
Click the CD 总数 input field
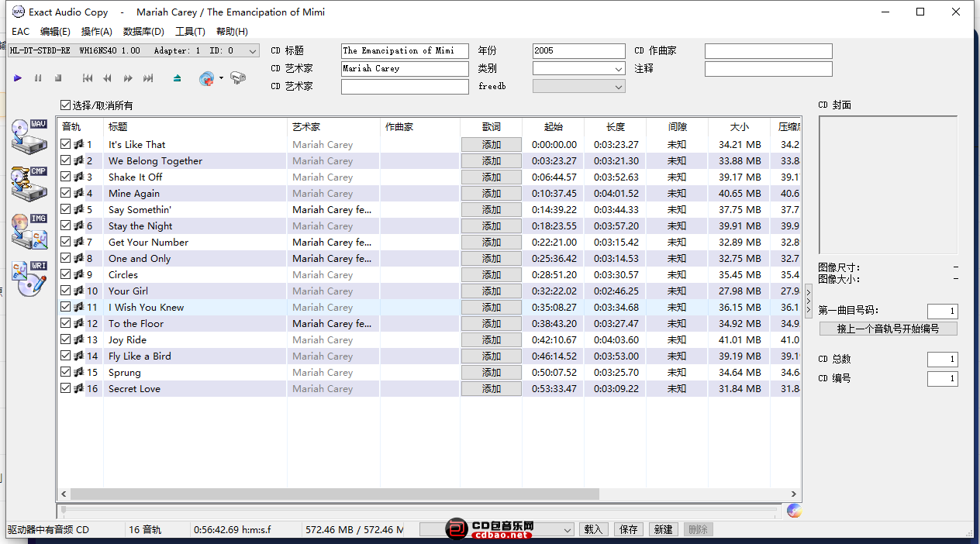tap(942, 360)
